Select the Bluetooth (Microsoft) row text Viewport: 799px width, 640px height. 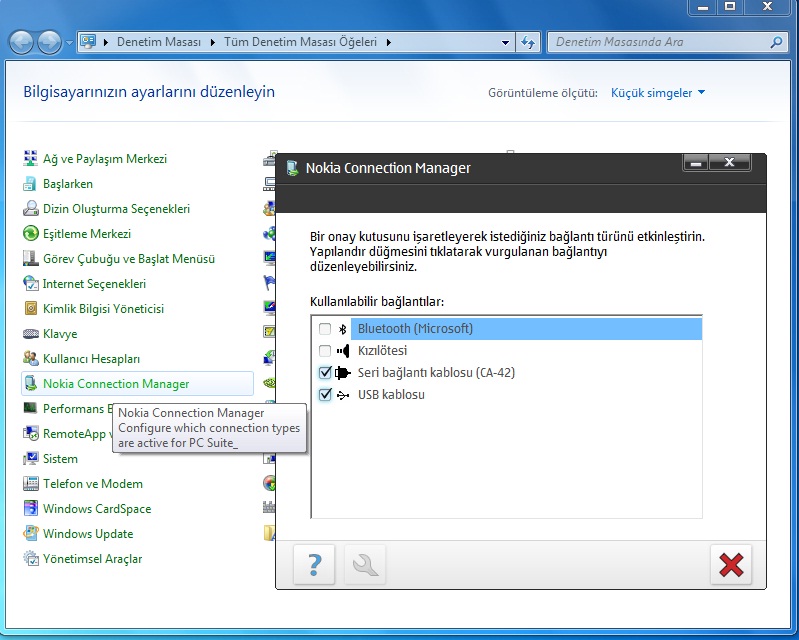point(415,329)
